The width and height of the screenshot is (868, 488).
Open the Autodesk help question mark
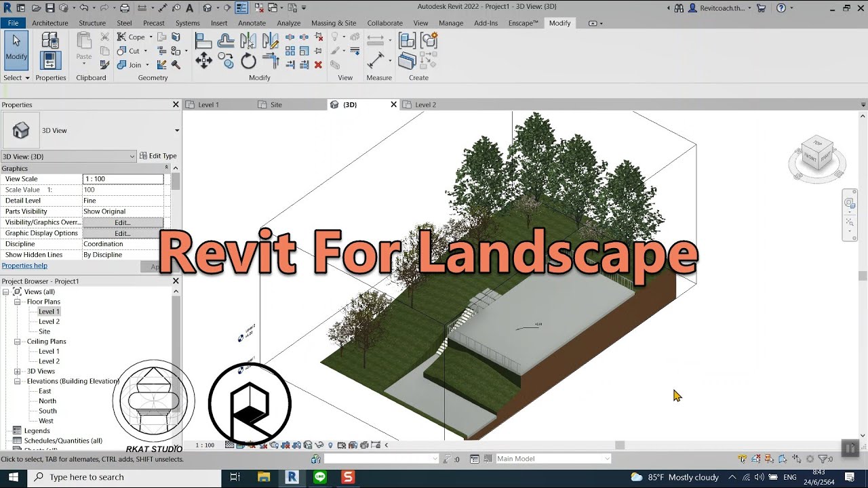pos(781,8)
